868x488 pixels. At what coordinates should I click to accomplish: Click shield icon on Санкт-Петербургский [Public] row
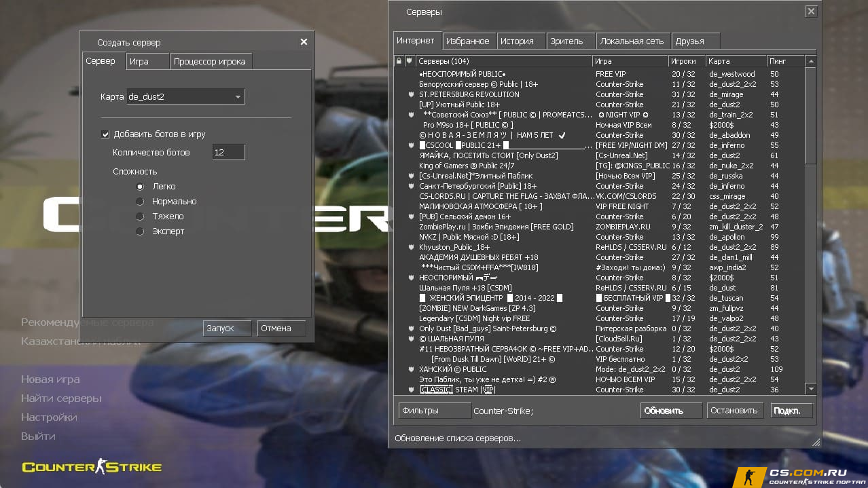tap(411, 186)
